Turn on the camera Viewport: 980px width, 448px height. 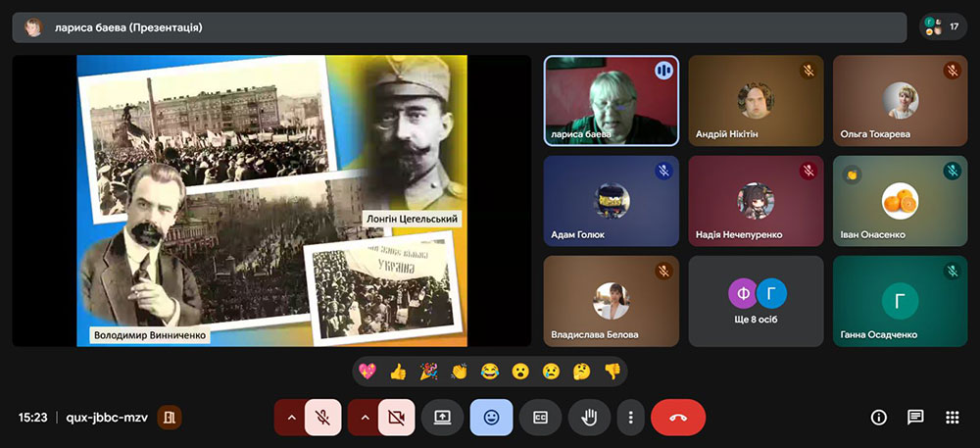396,417
